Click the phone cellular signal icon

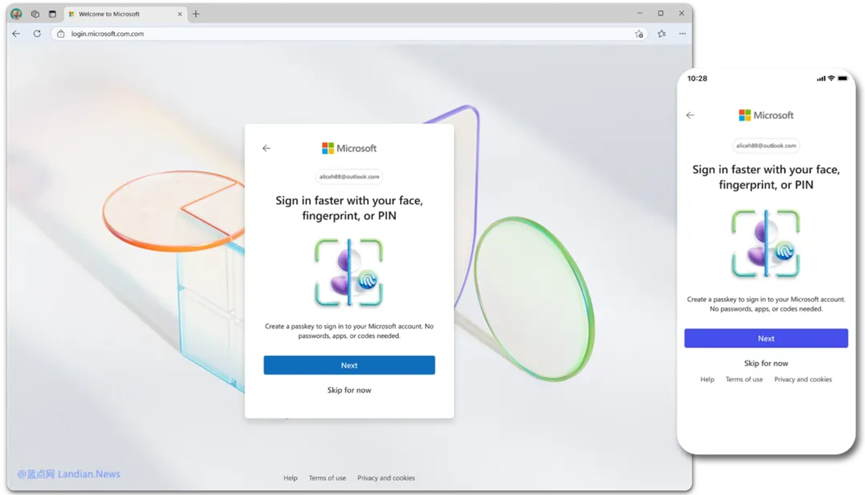[x=821, y=78]
